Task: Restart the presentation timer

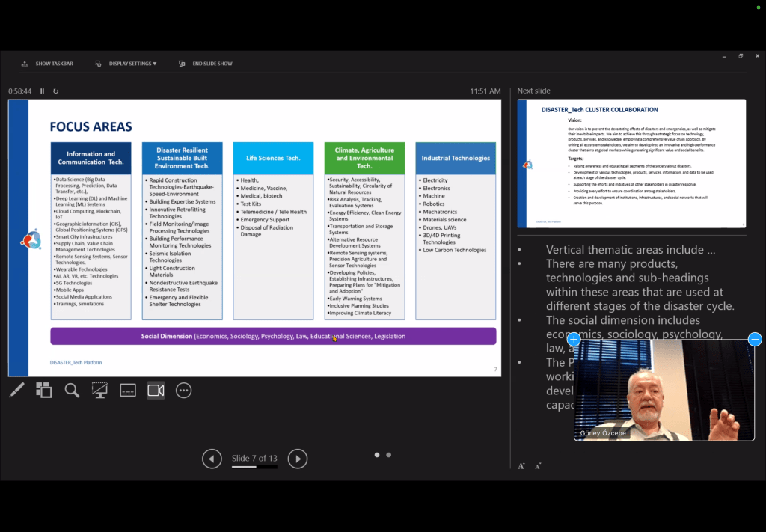Action: 55,91
